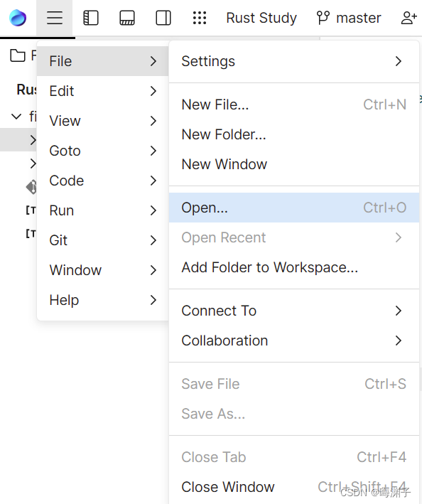Open the nine-dot grid tools icon
The height and width of the screenshot is (504, 422).
pyautogui.click(x=200, y=18)
